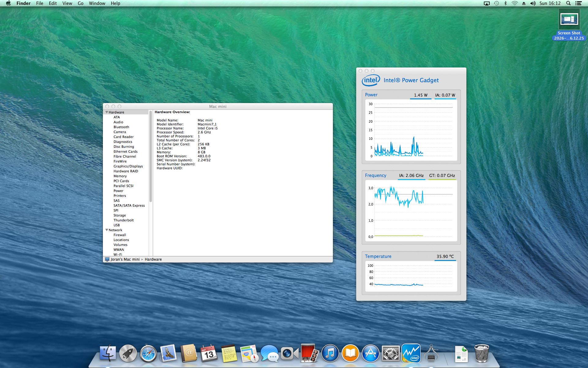588x368 pixels.
Task: Open Notes yellow pad in dock
Action: (229, 353)
